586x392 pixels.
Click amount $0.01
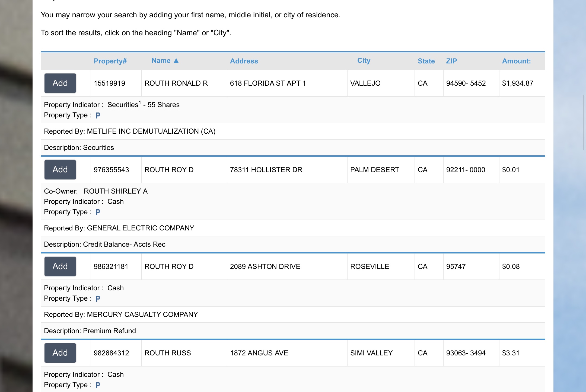[511, 170]
